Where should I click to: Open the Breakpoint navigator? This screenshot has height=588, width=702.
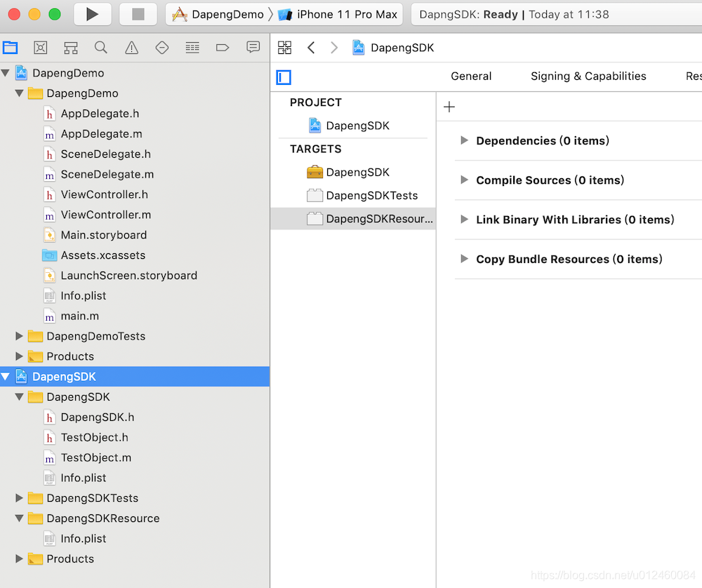click(223, 48)
